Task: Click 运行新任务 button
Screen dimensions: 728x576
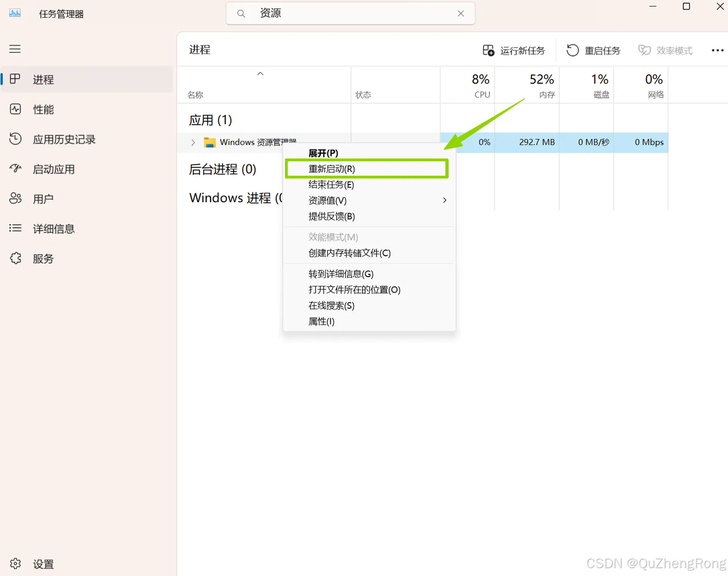Action: click(514, 50)
